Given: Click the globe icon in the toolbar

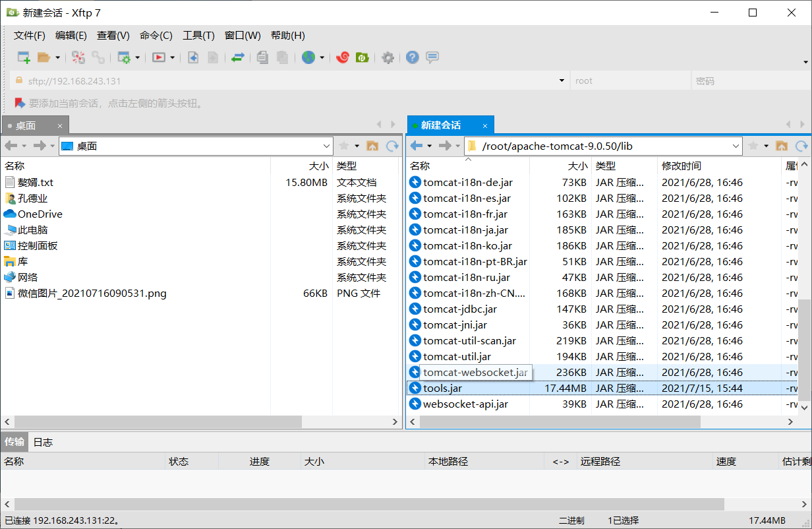Looking at the screenshot, I should 308,57.
